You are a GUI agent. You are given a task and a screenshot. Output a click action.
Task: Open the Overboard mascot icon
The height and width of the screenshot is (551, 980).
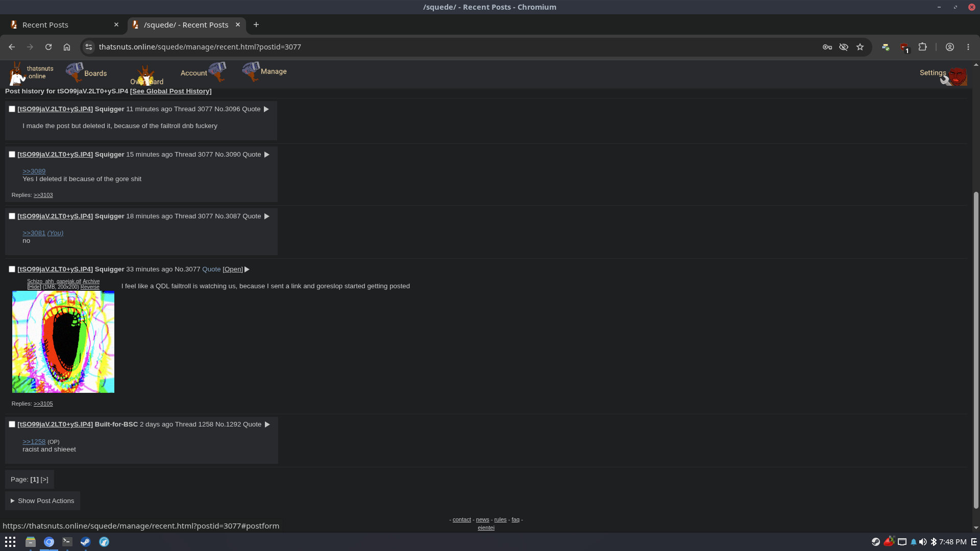point(146,76)
